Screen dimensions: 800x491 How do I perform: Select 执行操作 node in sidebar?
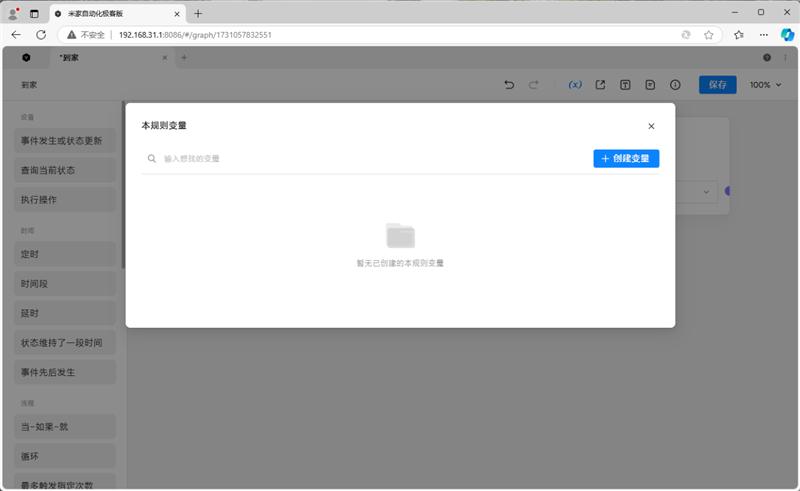[x=65, y=200]
